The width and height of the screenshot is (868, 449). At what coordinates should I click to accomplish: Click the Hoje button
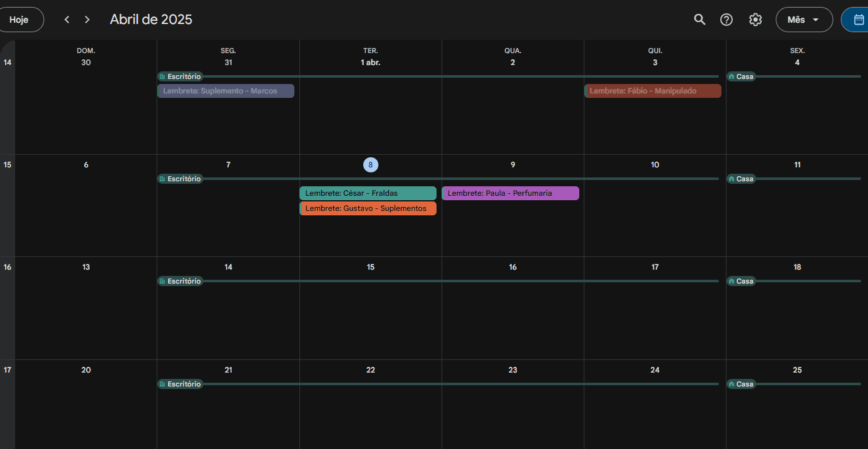coord(20,20)
